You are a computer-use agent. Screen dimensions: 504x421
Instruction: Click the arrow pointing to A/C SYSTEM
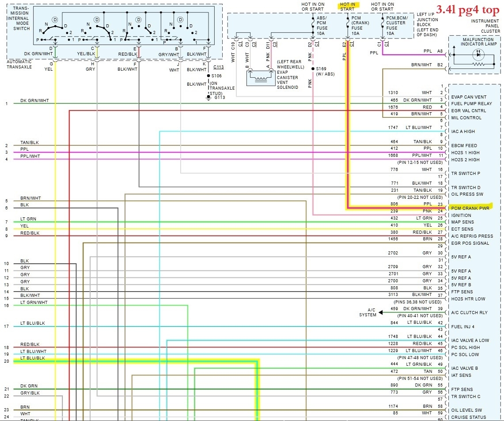(381, 312)
